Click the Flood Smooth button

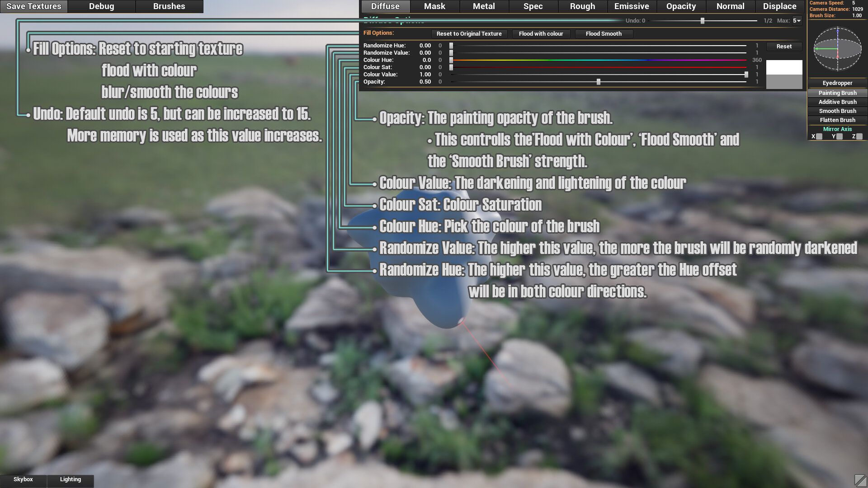(604, 33)
